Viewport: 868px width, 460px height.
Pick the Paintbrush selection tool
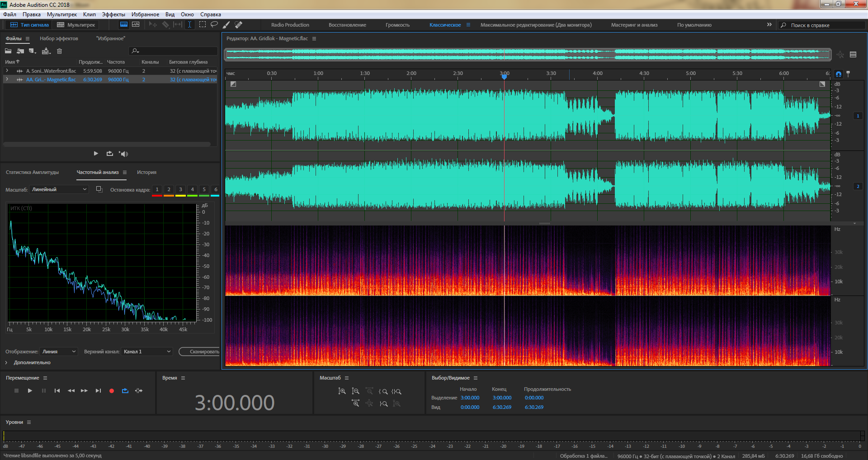pyautogui.click(x=226, y=24)
